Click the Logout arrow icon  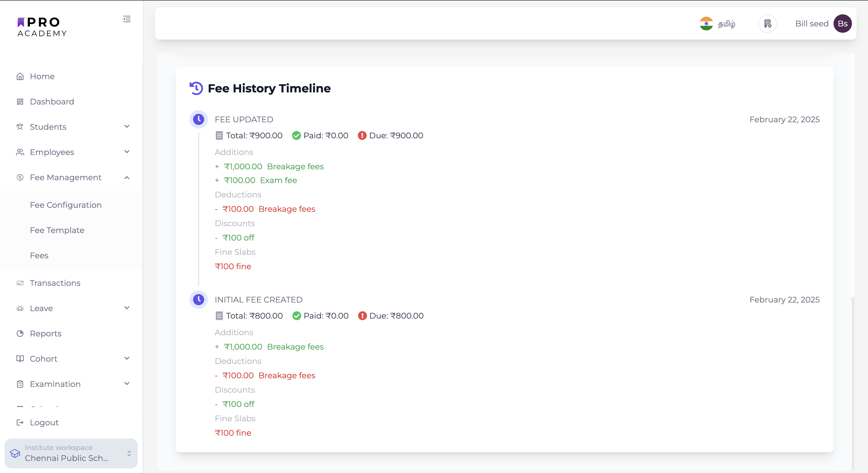[20, 422]
